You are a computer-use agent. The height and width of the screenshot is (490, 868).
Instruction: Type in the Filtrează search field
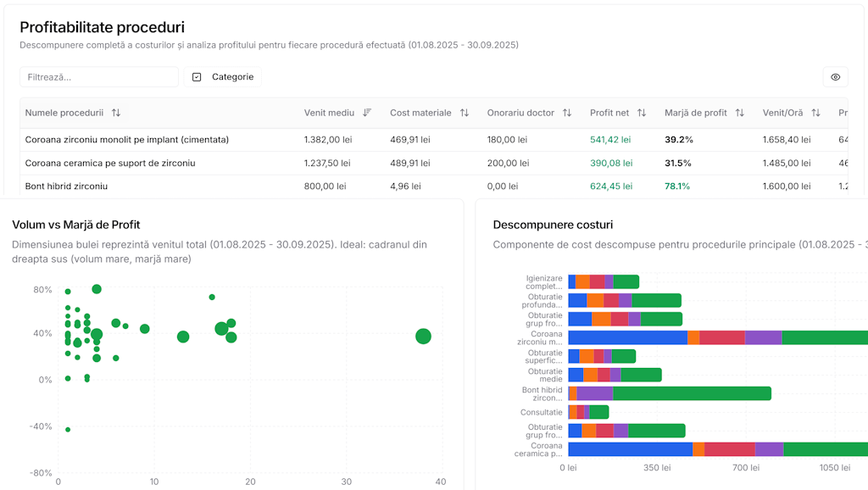click(x=99, y=77)
